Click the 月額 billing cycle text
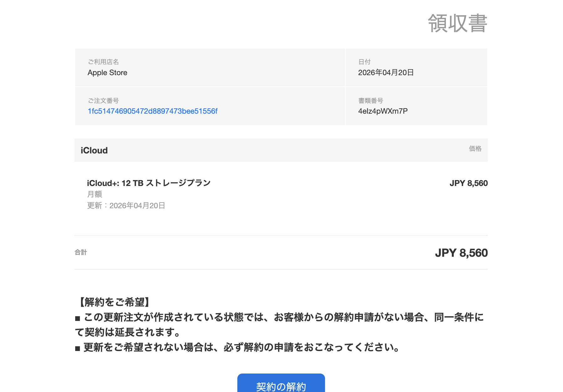 tap(95, 194)
